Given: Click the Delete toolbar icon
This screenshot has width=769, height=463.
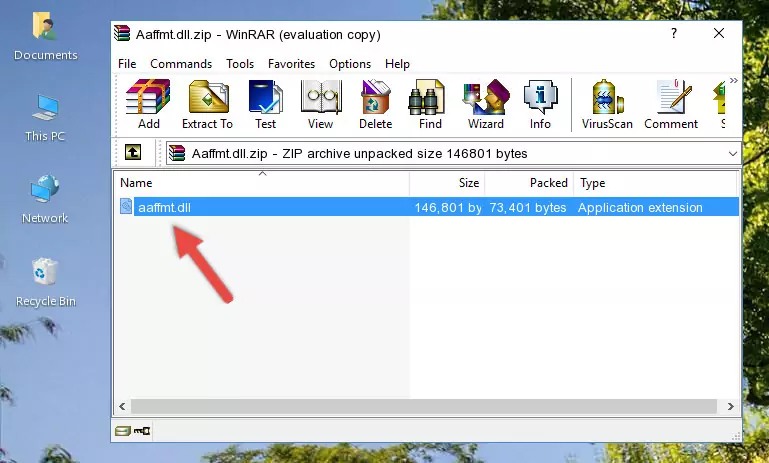Looking at the screenshot, I should tap(375, 104).
